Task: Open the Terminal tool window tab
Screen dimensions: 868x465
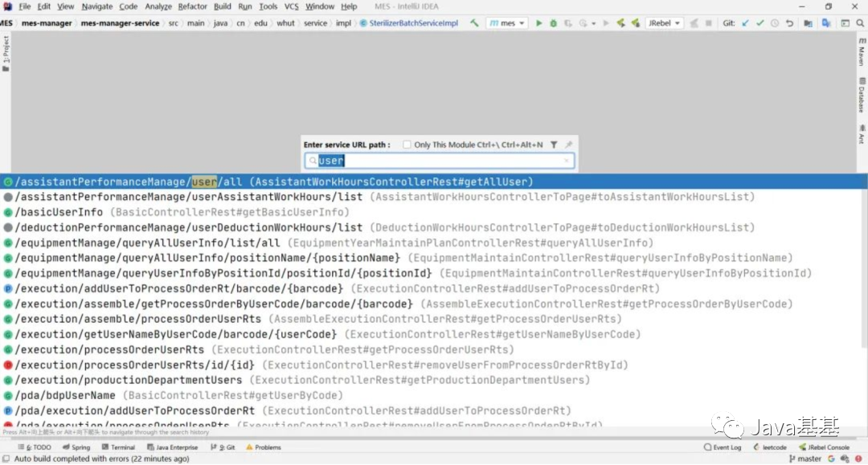Action: 118,447
